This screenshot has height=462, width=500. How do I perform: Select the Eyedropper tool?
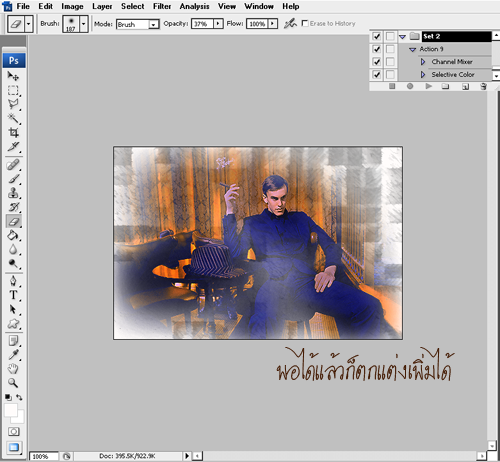point(13,355)
